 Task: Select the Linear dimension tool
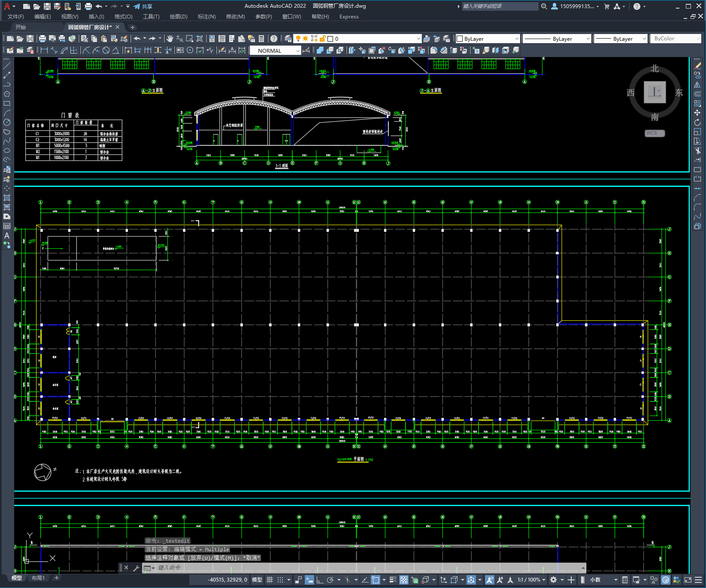coord(44,51)
